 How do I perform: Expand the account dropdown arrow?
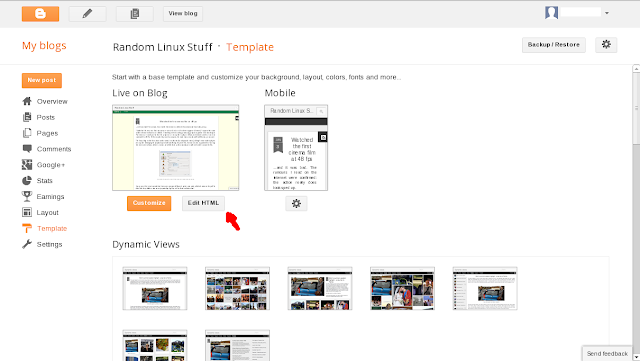[x=607, y=13]
